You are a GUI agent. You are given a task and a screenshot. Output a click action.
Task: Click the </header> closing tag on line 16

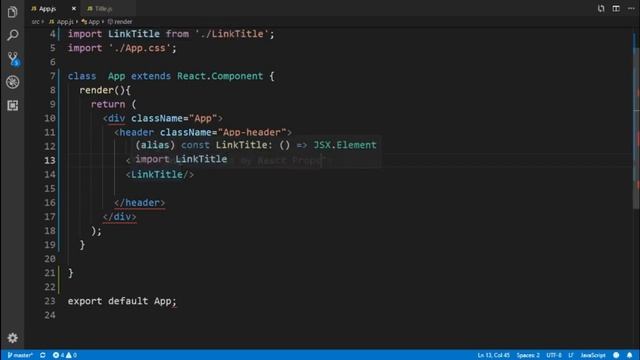coord(140,203)
